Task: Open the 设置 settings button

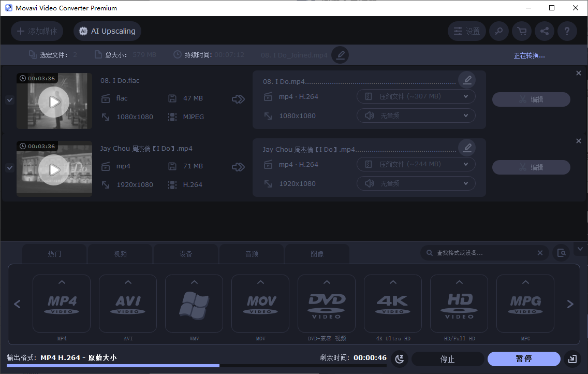Action: click(x=466, y=31)
